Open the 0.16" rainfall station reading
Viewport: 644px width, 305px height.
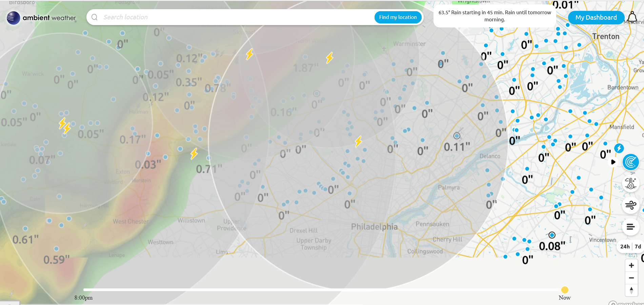(x=283, y=112)
